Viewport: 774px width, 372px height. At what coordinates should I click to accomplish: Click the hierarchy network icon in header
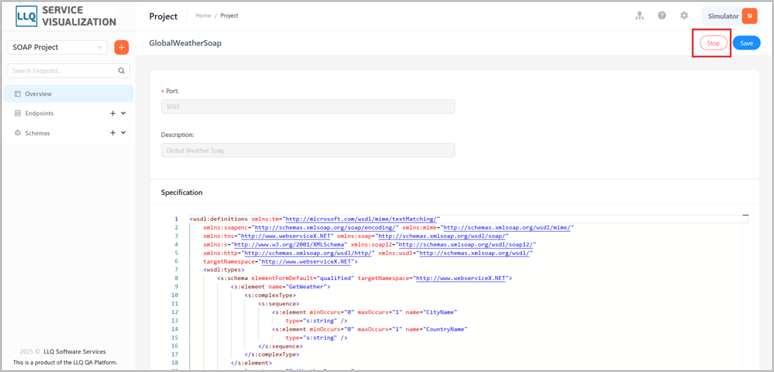pyautogui.click(x=640, y=16)
